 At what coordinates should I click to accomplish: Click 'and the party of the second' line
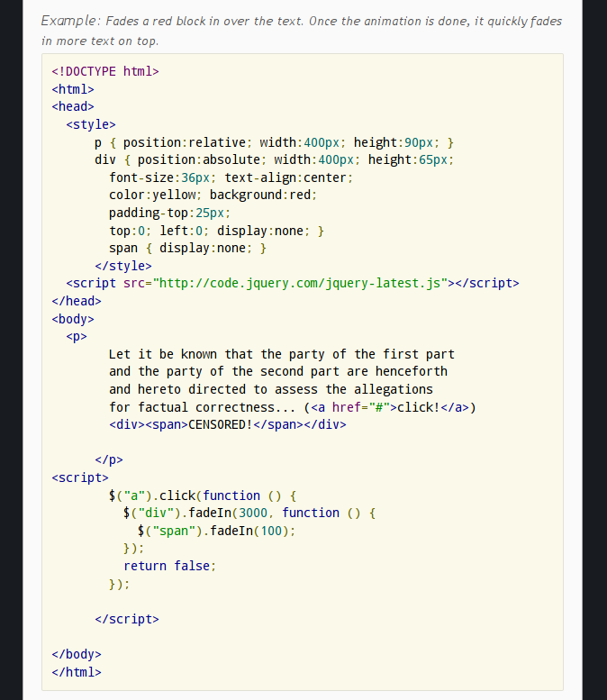click(278, 371)
